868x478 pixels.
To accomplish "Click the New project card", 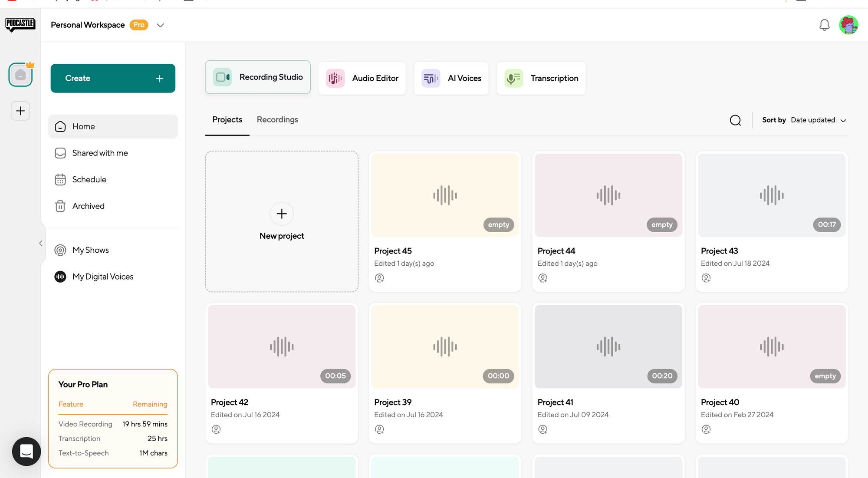I will 282,221.
